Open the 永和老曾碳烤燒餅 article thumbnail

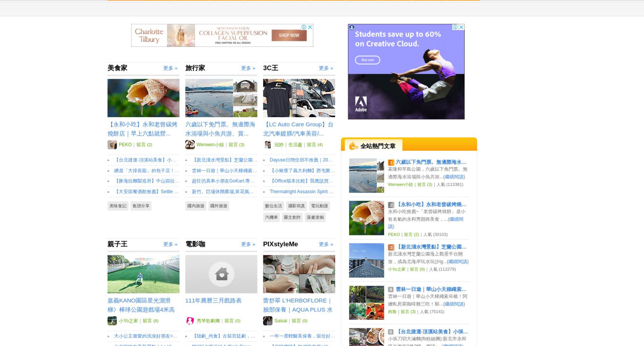coord(143,98)
